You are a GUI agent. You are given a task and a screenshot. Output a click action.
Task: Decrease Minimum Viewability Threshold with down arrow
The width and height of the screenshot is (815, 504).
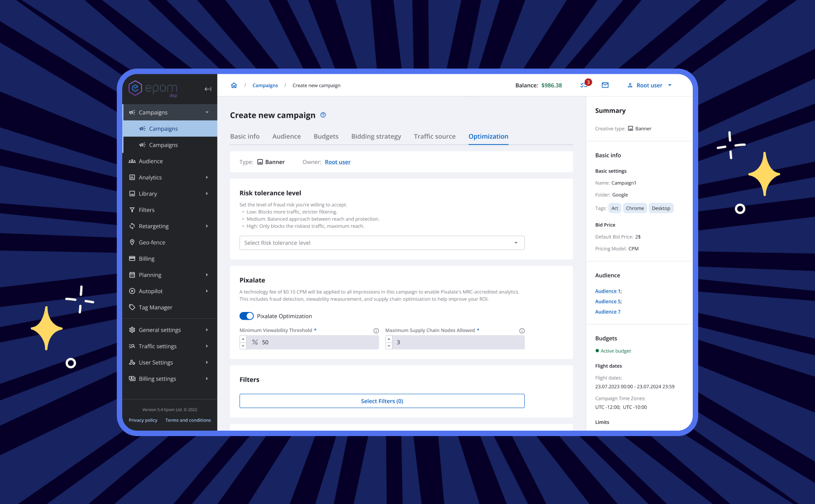243,346
